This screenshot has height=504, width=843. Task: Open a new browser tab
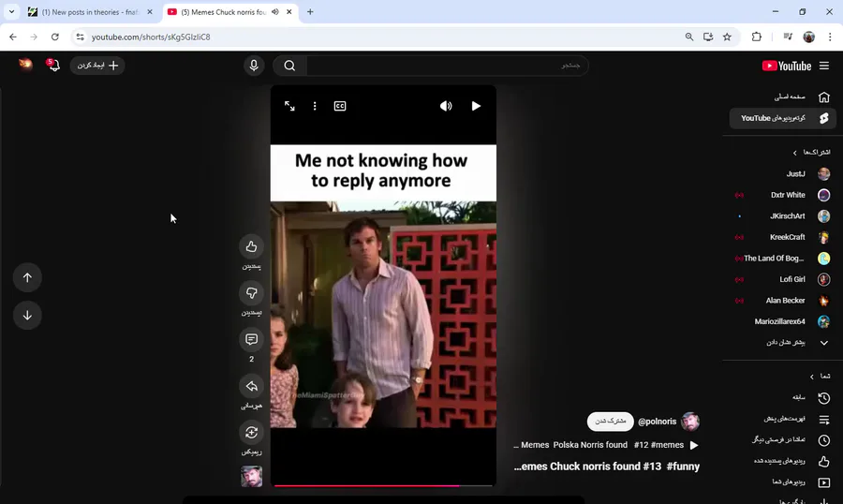[310, 12]
